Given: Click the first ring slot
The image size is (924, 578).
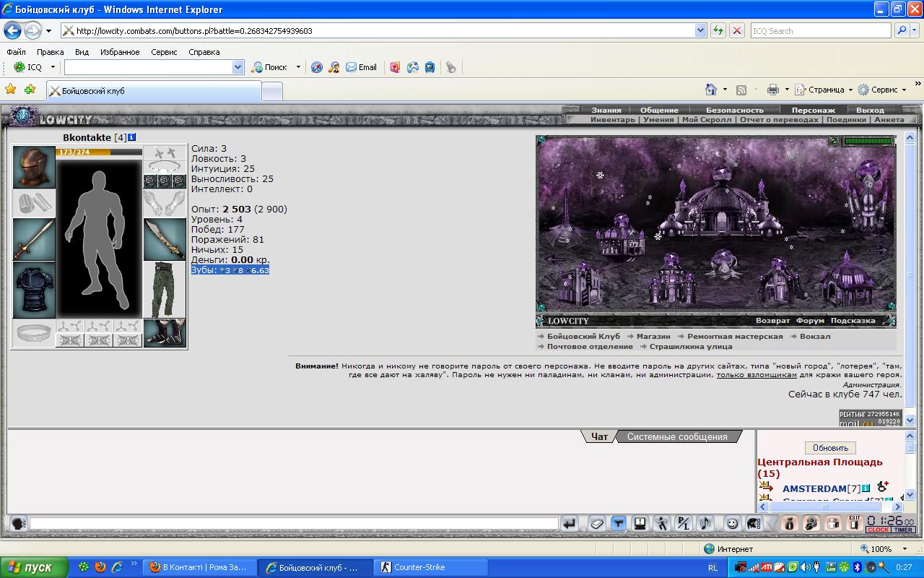Looking at the screenshot, I should coord(150,181).
